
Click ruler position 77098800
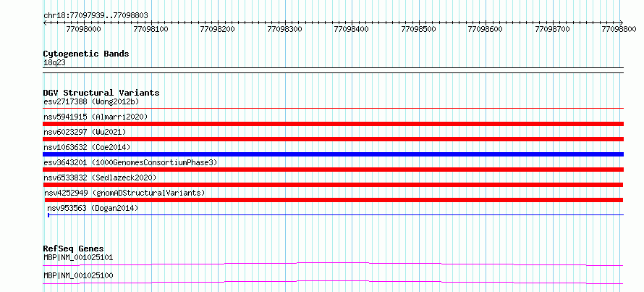pos(619,29)
